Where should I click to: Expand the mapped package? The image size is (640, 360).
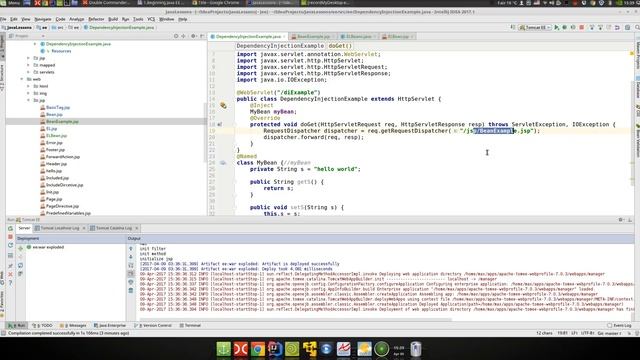click(x=29, y=65)
